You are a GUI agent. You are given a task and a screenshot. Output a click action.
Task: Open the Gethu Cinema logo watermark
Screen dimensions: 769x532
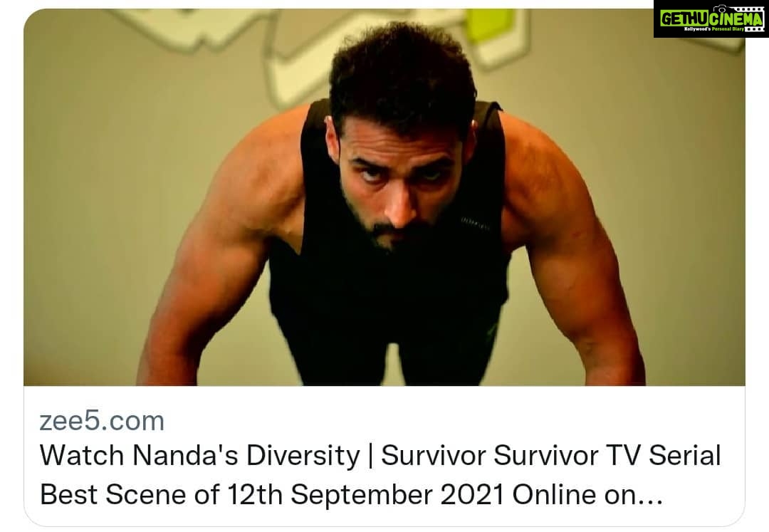[711, 19]
